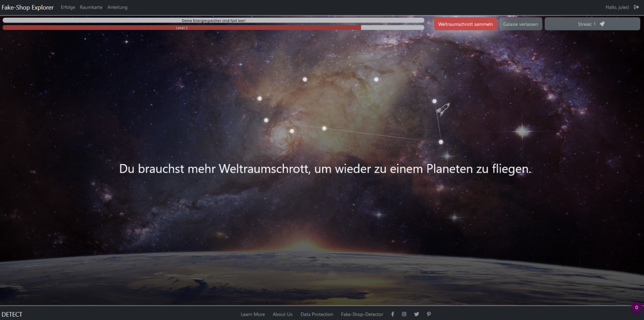
Task: Open the Instagram icon in the footer
Action: [404, 314]
